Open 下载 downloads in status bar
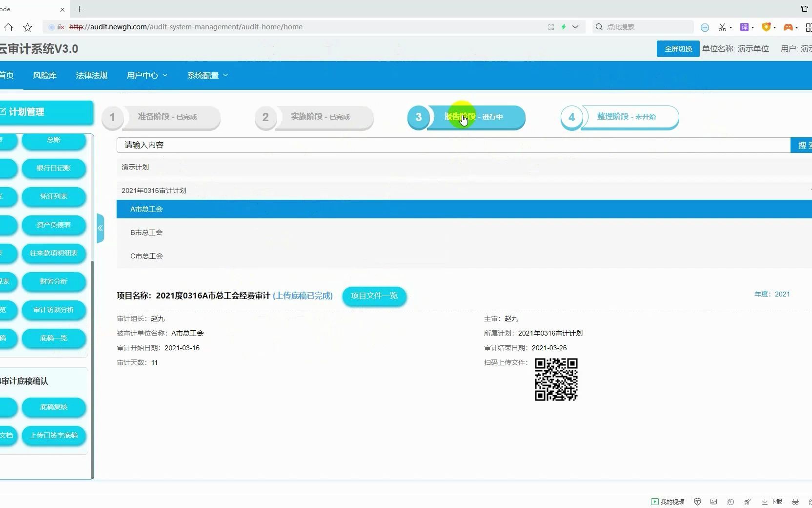The image size is (812, 508). (x=772, y=502)
